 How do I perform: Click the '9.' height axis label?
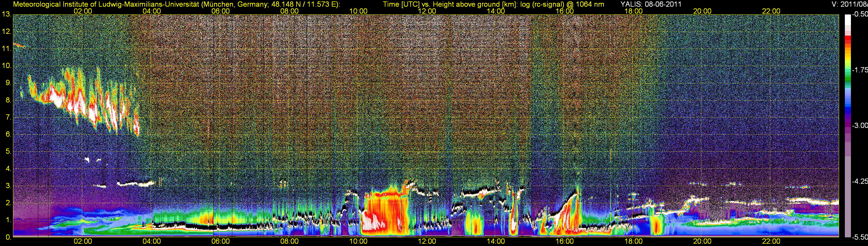point(8,83)
